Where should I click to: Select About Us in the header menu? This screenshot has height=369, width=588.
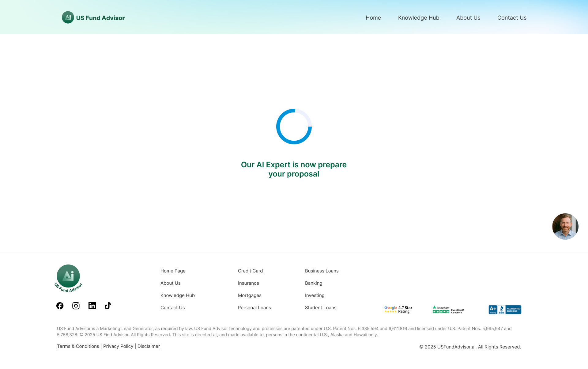[468, 18]
